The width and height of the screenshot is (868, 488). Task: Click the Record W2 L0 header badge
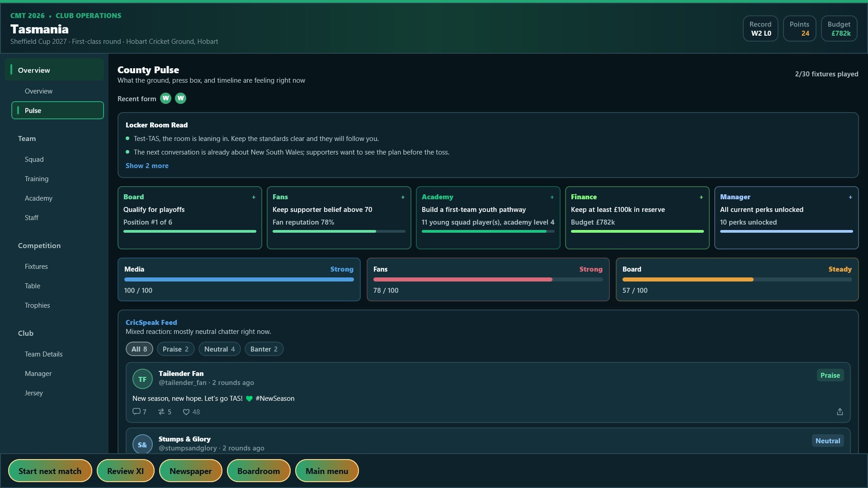pyautogui.click(x=760, y=28)
